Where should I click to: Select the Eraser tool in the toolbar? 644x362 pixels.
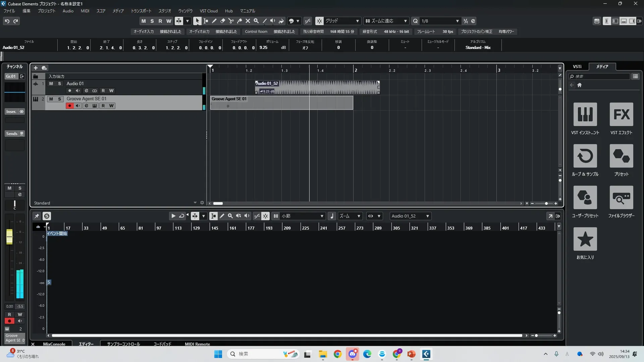click(x=222, y=21)
